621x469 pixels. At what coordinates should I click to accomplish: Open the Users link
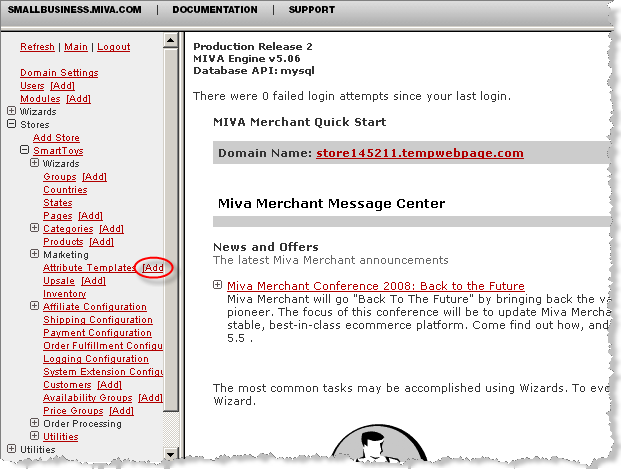click(32, 86)
